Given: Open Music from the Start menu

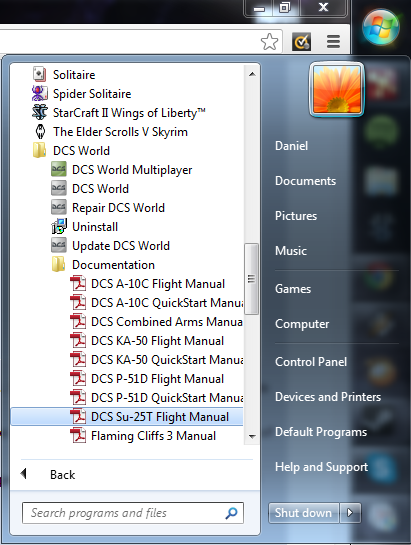Looking at the screenshot, I should tap(291, 251).
